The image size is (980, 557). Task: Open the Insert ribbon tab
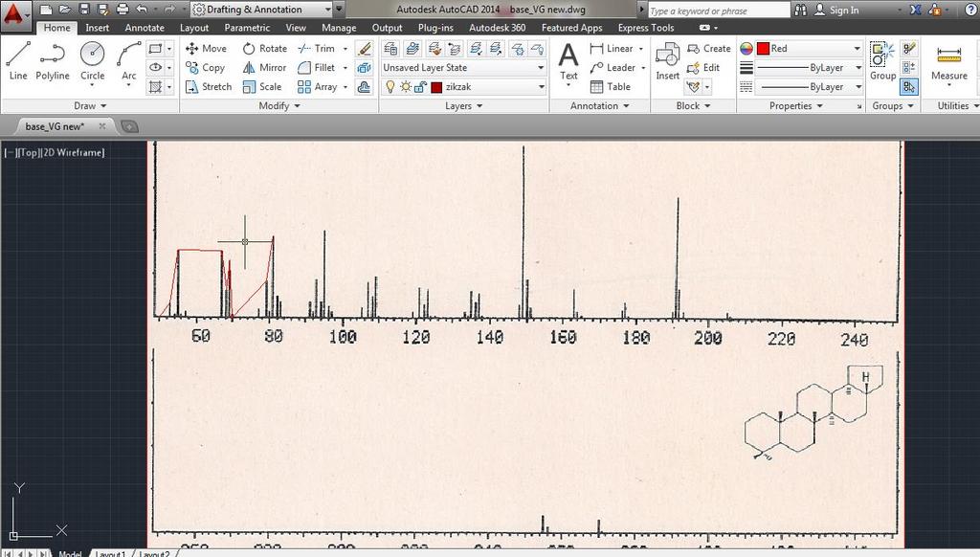point(97,28)
